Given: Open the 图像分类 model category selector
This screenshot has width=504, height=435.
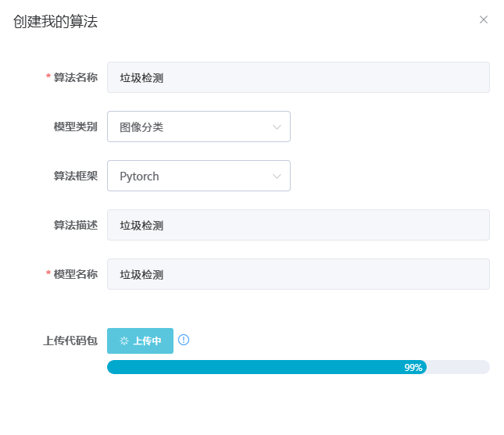Looking at the screenshot, I should pyautogui.click(x=188, y=127).
